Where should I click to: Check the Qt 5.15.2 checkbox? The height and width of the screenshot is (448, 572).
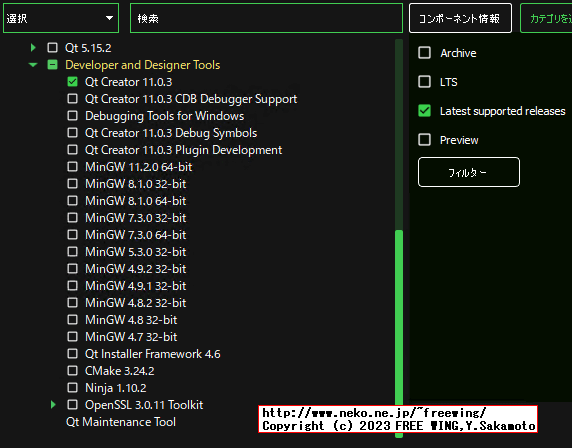coord(53,47)
